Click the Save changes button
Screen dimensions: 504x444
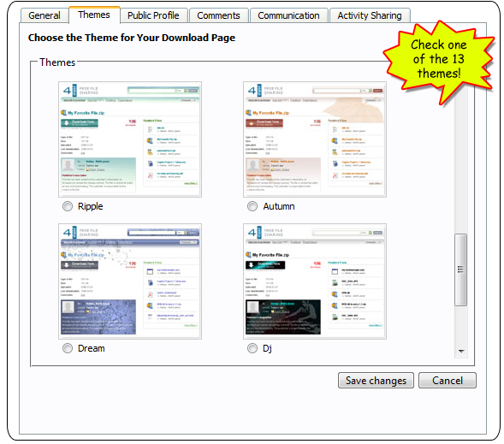coord(376,381)
